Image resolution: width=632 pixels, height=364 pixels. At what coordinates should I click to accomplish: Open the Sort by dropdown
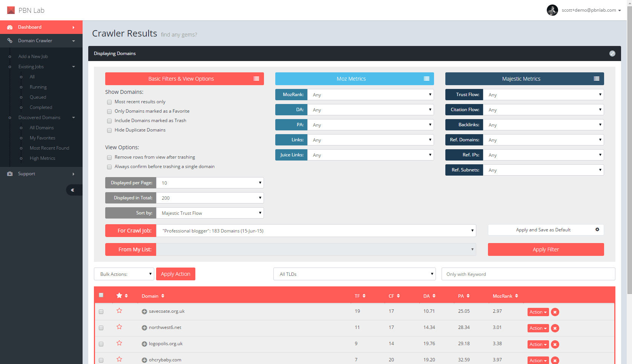point(210,213)
